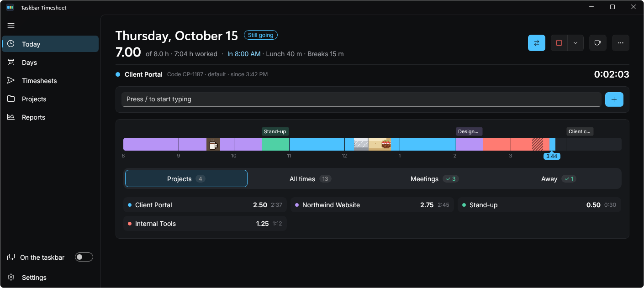Image resolution: width=644 pixels, height=288 pixels.
Task: Click the Lunch 40 m text
Action: coord(284,54)
